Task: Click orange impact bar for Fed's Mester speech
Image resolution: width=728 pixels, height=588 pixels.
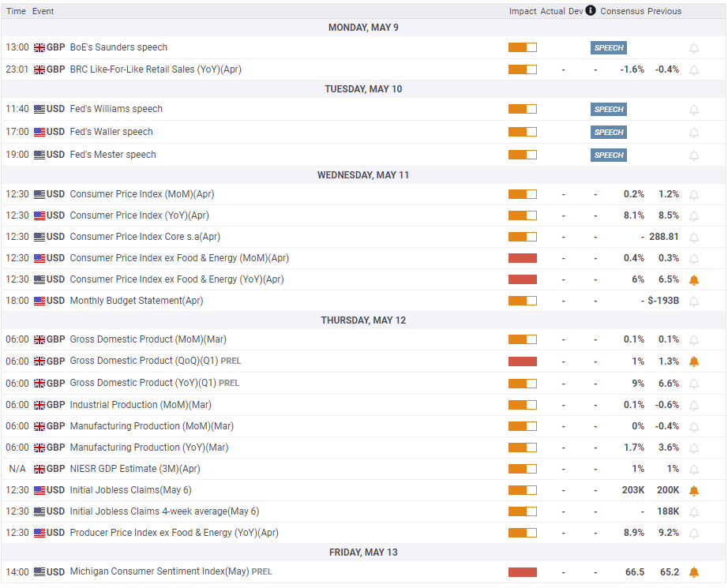Action: [523, 155]
